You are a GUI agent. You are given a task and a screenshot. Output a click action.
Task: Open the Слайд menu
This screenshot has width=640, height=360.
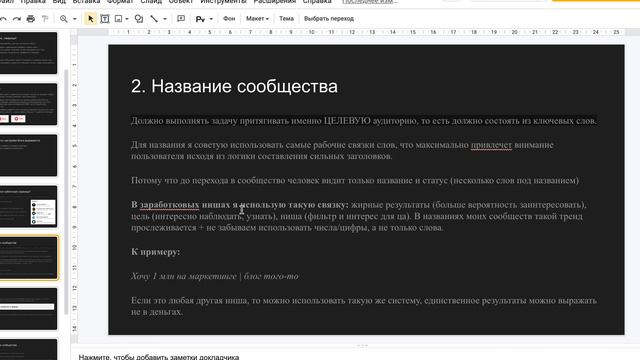point(151,2)
